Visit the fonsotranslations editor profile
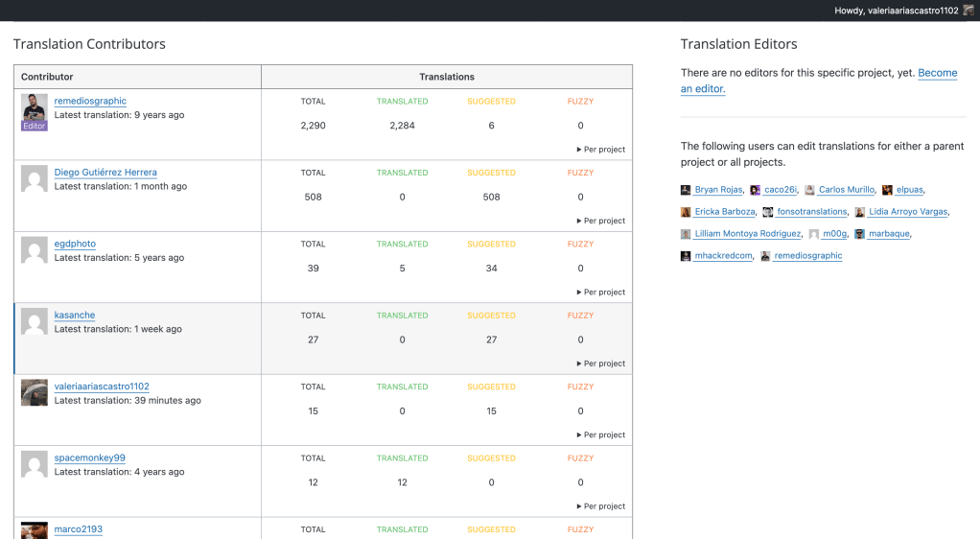980x539 pixels. 811,212
